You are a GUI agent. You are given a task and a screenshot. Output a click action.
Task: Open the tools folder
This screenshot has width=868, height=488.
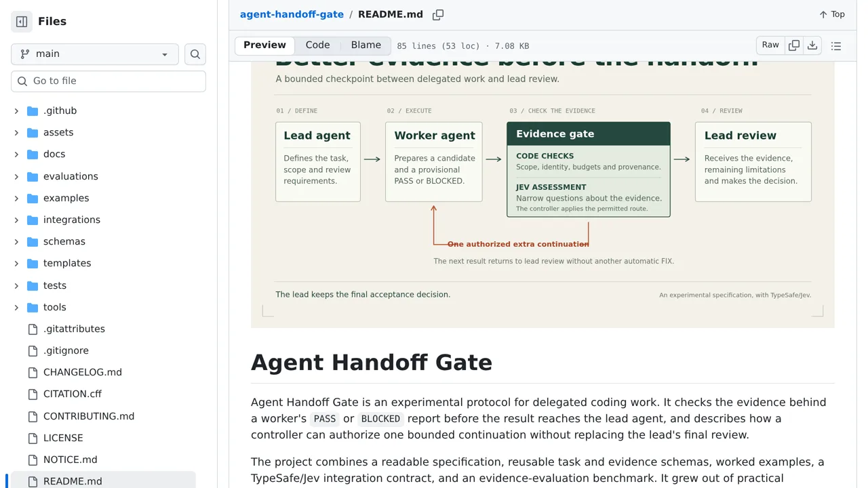(x=55, y=307)
